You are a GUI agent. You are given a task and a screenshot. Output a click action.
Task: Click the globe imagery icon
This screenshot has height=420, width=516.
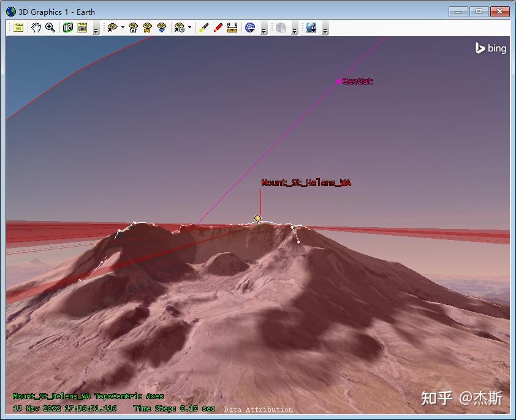tap(250, 28)
